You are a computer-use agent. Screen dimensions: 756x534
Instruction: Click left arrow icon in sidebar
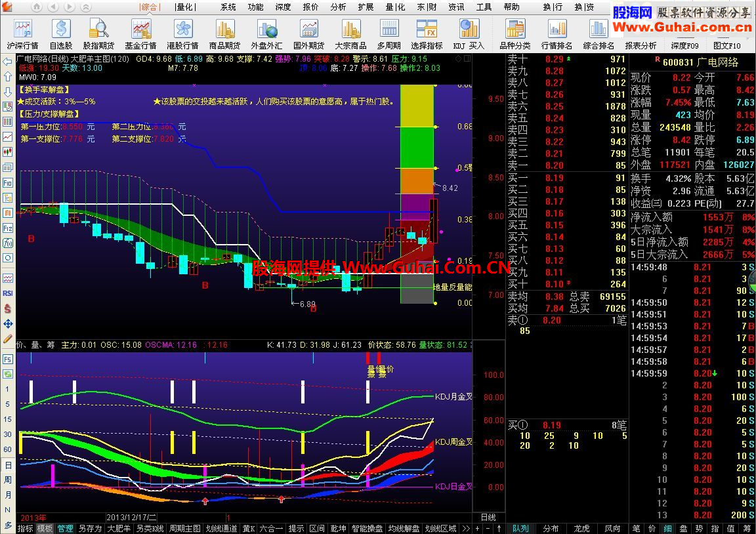pyautogui.click(x=7, y=62)
